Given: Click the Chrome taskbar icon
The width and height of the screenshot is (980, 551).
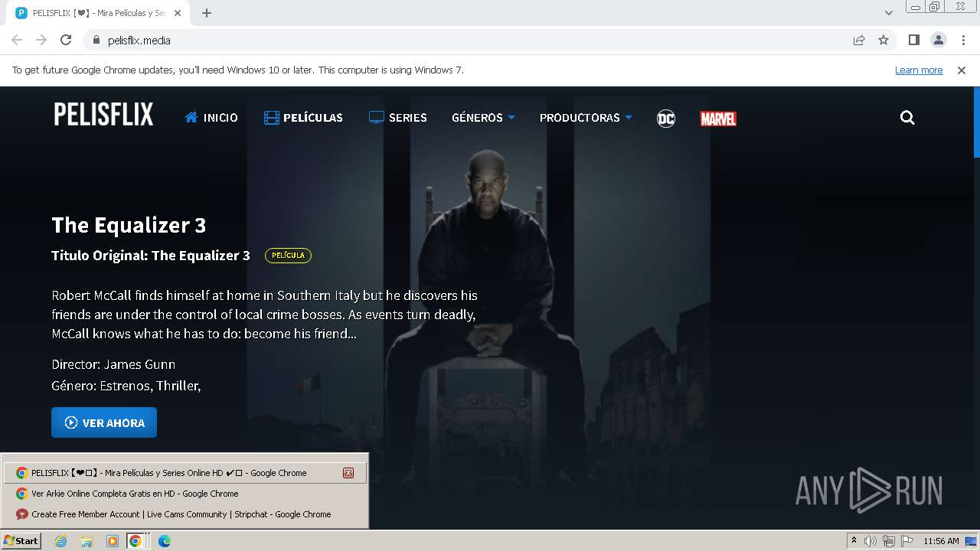Looking at the screenshot, I should point(136,541).
